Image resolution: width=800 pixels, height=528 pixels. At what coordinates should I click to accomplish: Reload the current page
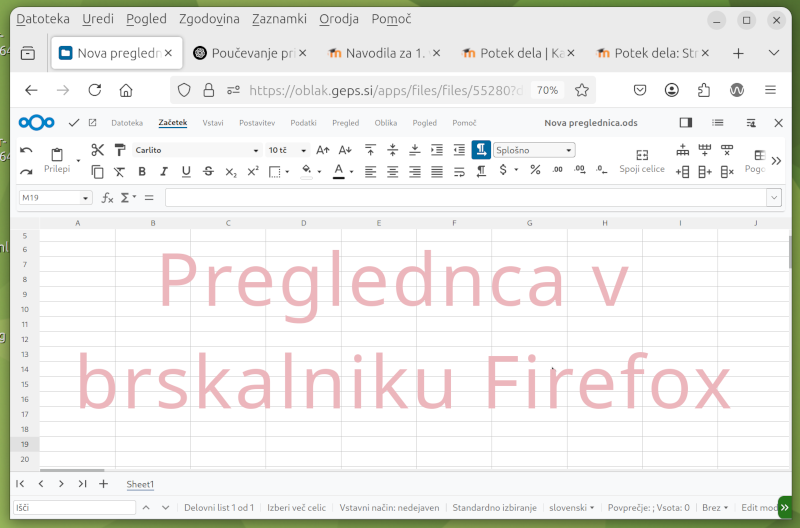(x=95, y=90)
